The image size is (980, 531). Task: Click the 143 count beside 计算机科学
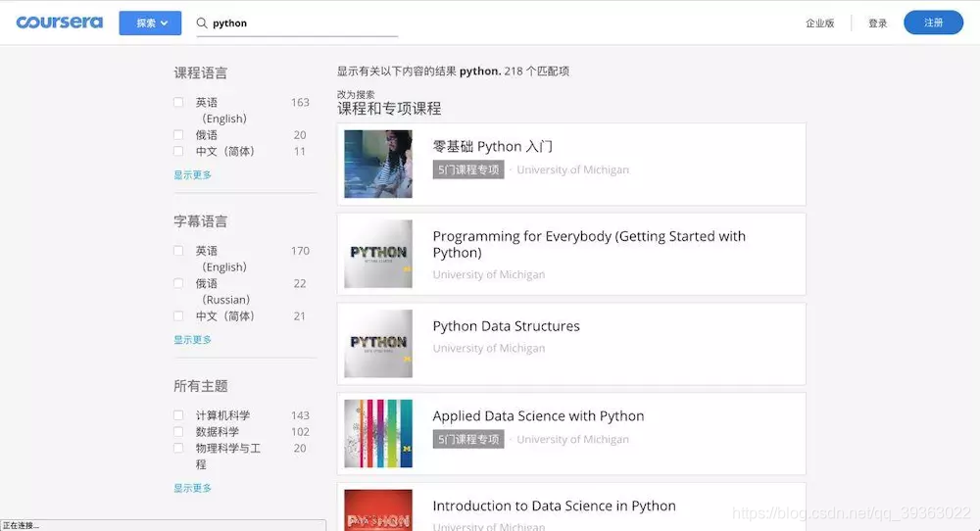pyautogui.click(x=300, y=415)
